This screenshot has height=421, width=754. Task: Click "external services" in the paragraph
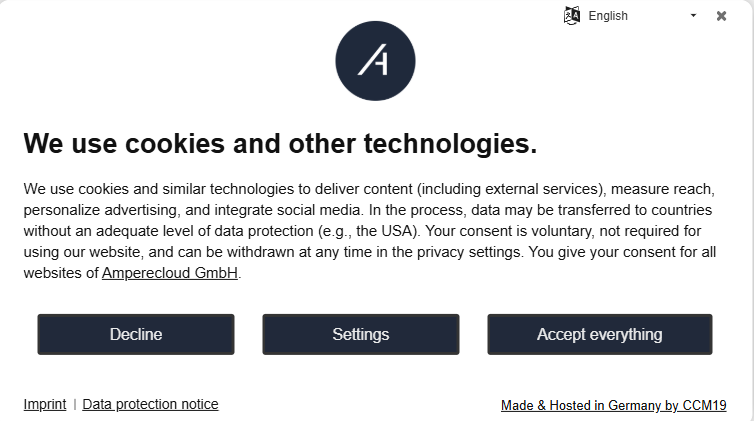click(543, 189)
